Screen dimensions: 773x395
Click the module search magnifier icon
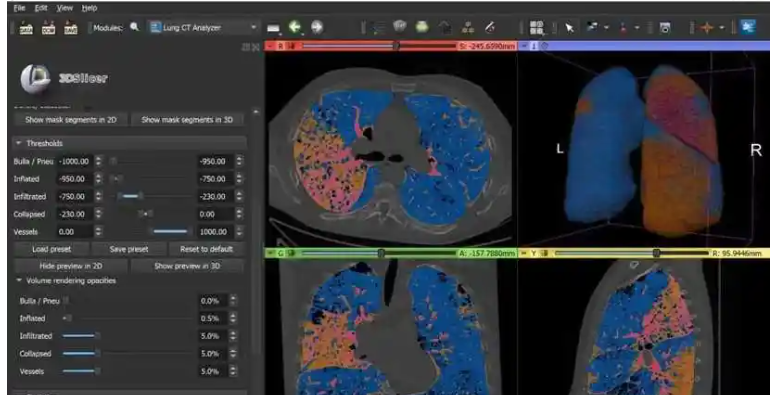[x=134, y=28]
